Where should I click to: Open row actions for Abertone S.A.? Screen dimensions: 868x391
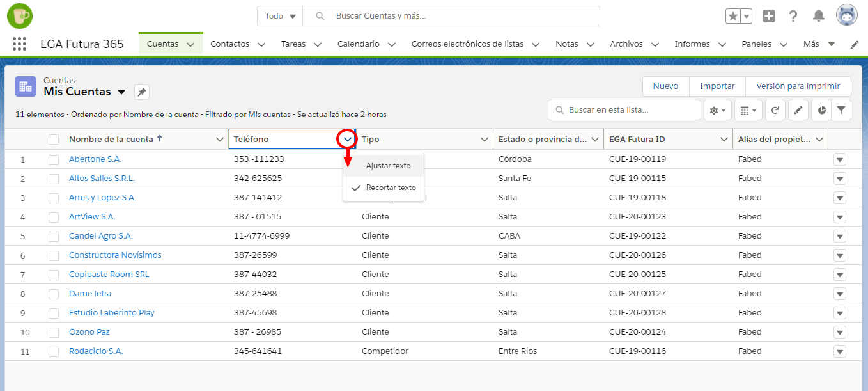pos(839,159)
